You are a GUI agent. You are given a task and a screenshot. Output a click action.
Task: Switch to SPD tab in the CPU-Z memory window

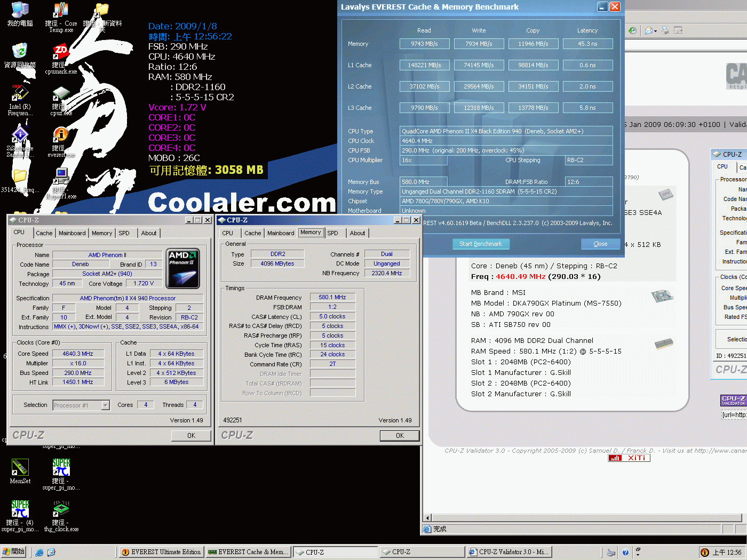pos(332,233)
